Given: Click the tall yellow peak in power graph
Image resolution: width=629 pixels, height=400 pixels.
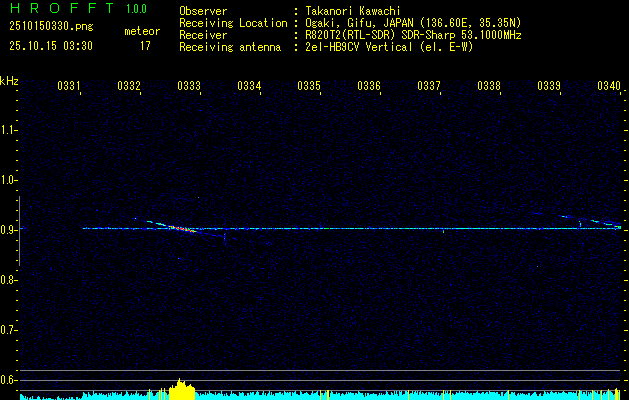Looking at the screenshot, I should coord(182,389).
